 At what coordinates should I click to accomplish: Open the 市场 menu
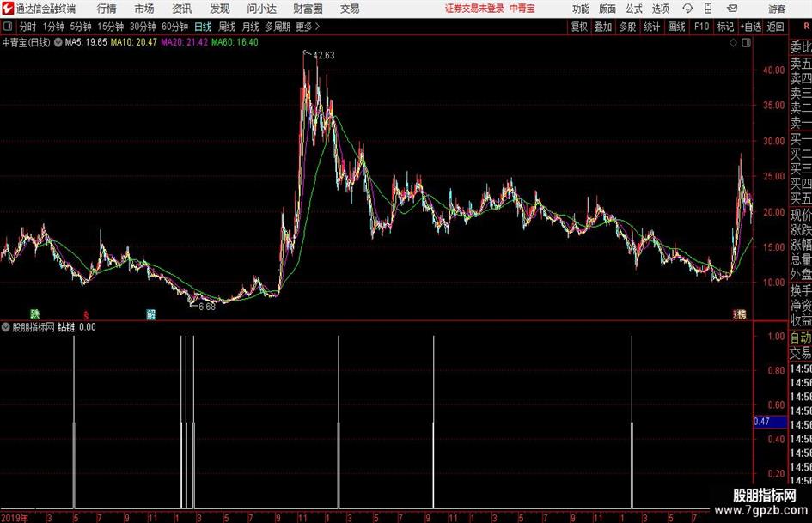(144, 9)
